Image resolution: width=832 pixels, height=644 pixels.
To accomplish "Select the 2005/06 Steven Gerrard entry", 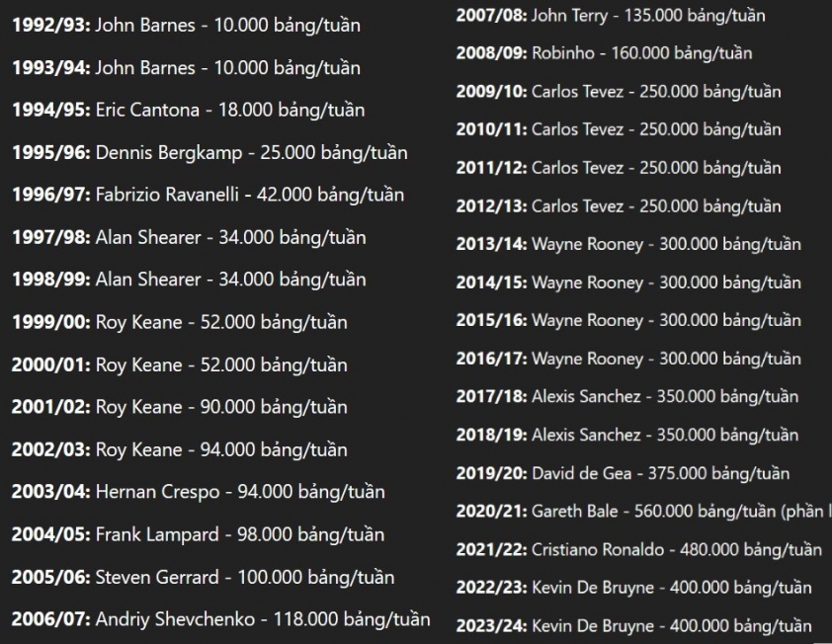I will pos(204,577).
